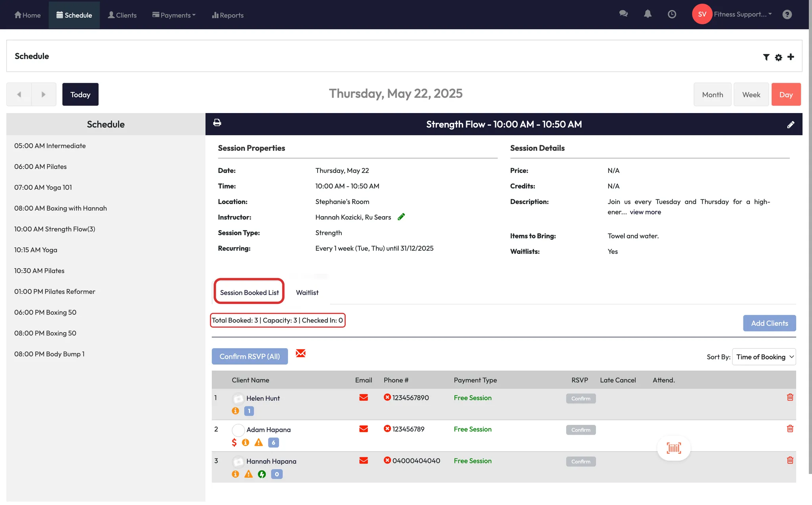Switch to Week view
This screenshot has width=812, height=505.
pyautogui.click(x=751, y=94)
